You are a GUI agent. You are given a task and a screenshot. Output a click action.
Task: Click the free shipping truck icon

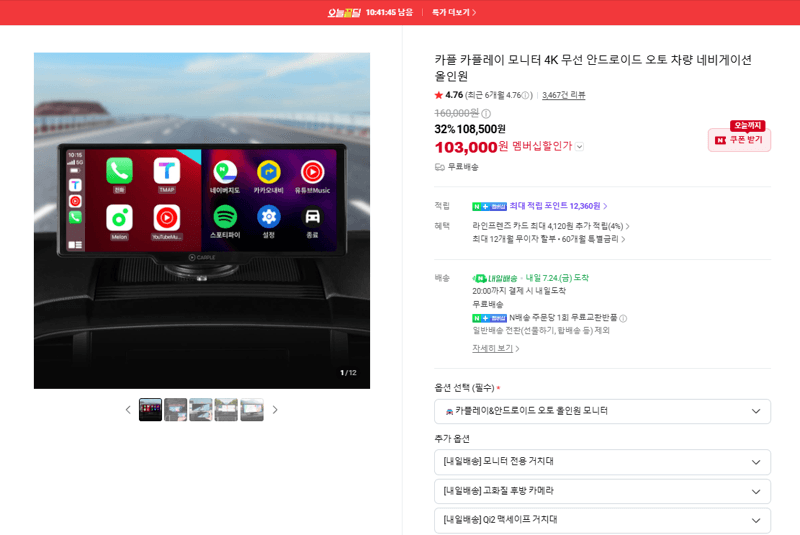(x=439, y=167)
